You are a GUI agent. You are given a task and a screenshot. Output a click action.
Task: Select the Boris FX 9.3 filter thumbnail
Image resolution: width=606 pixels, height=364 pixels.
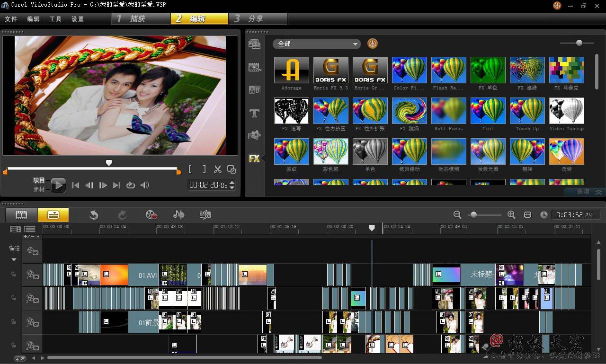330,70
